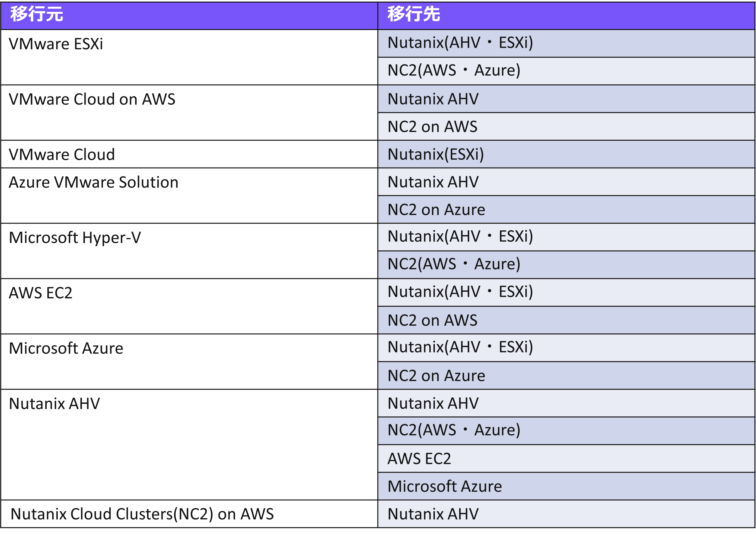Click the Nutanix Cloud Clusters(NC2) on AWS cell
The height and width of the screenshot is (535, 756).
142,514
